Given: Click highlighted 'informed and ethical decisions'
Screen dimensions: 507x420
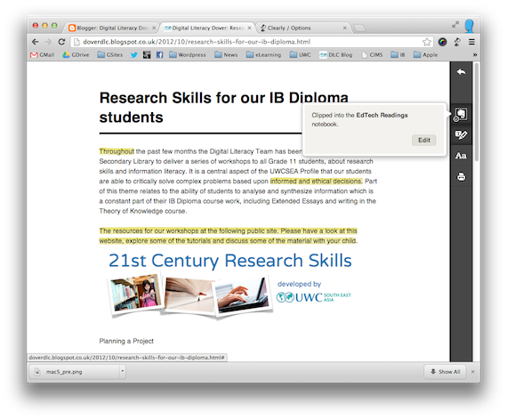Looking at the screenshot, I should [x=316, y=182].
